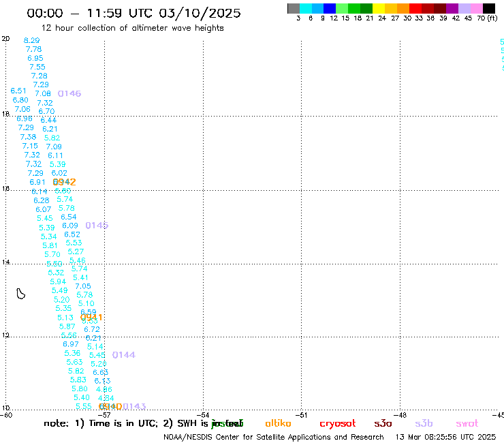The image size is (504, 443).
Task: Click the 'swot' satellite legend label
Action: (467, 424)
